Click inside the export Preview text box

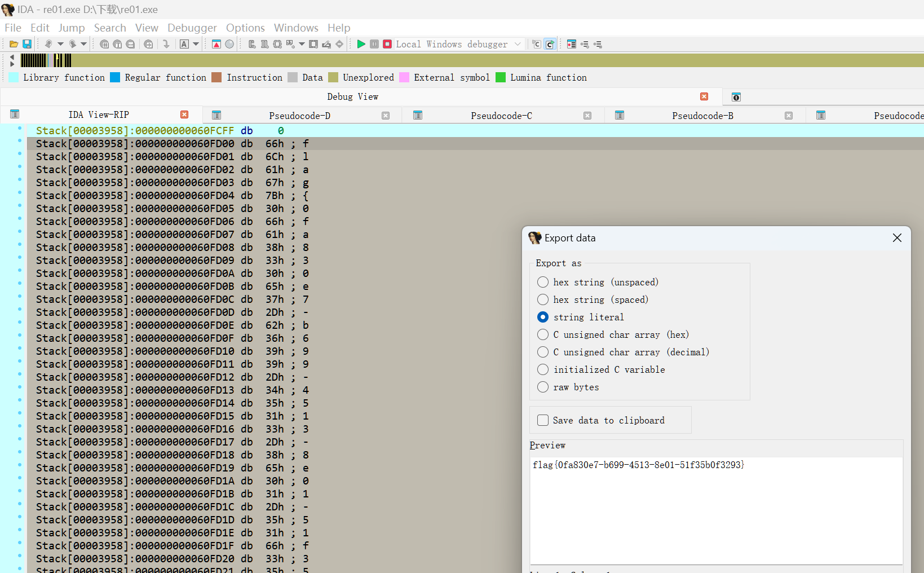716,510
